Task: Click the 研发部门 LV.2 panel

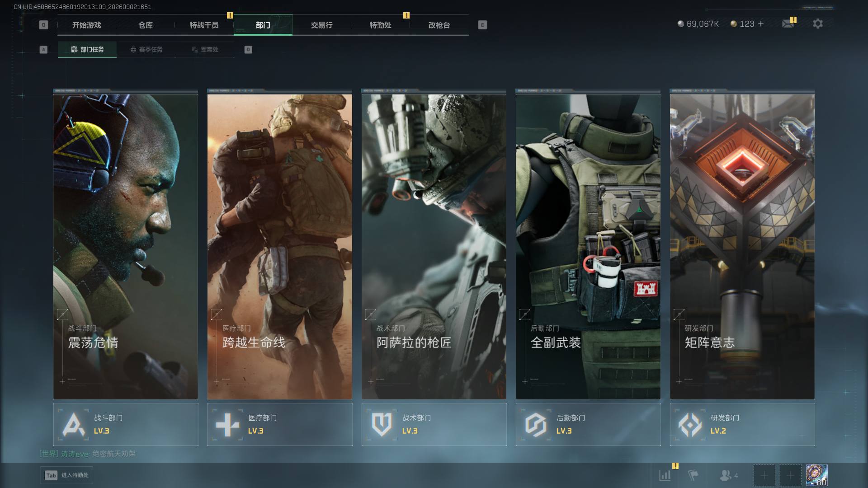Action: 742,425
